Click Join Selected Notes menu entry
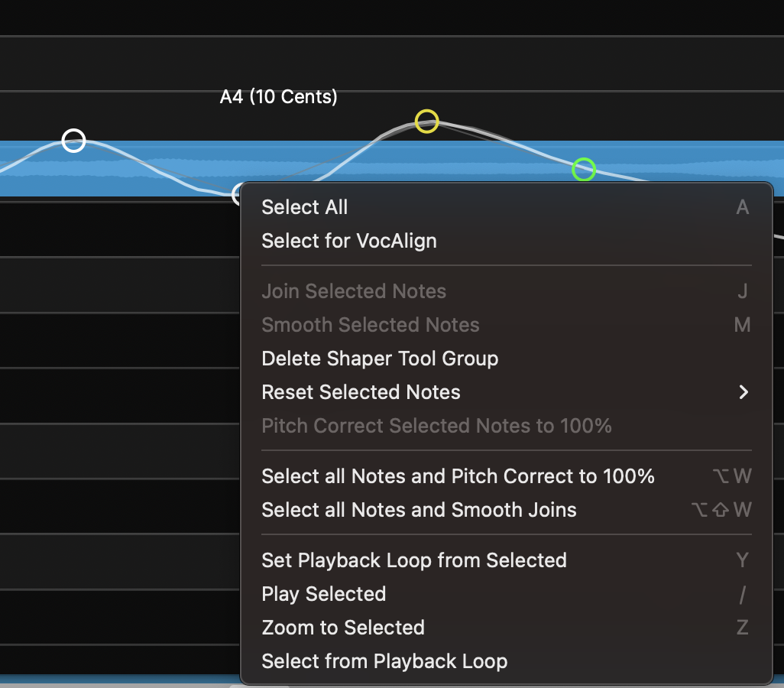The width and height of the screenshot is (784, 688). 354,291
